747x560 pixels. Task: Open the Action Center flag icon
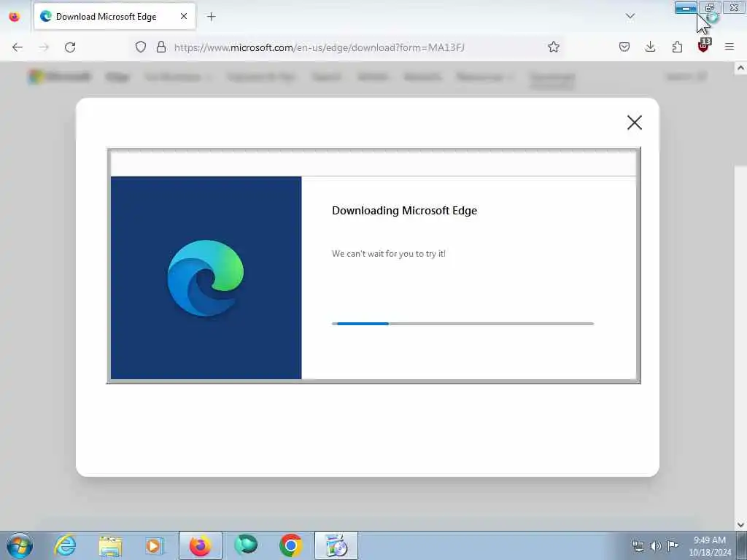point(673,545)
